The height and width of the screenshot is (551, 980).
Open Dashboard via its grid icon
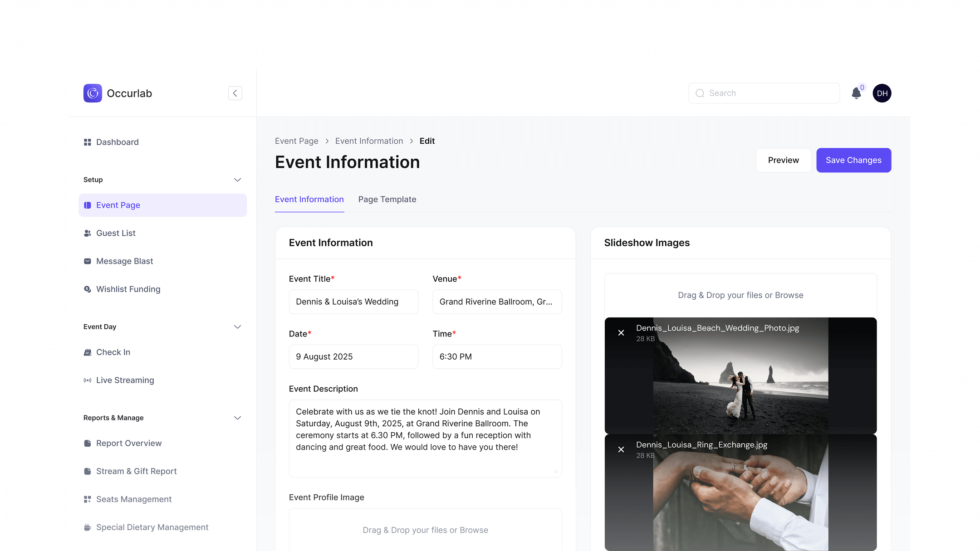(88, 142)
